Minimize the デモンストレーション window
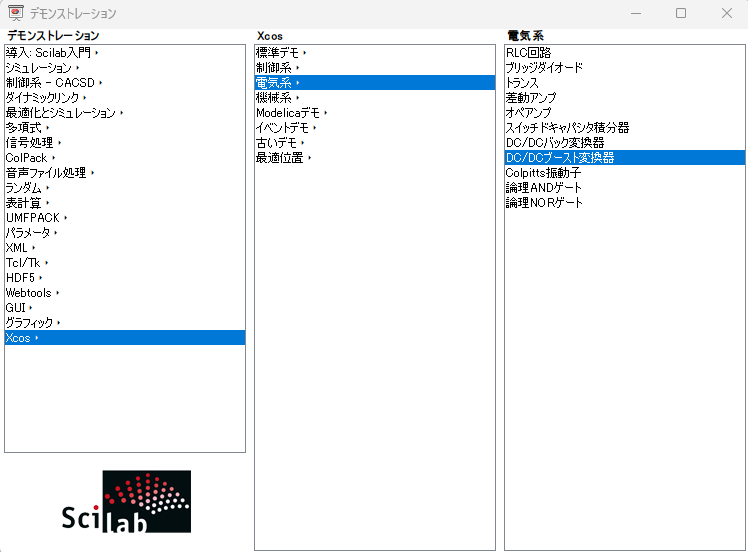This screenshot has width=748, height=552. coord(635,13)
